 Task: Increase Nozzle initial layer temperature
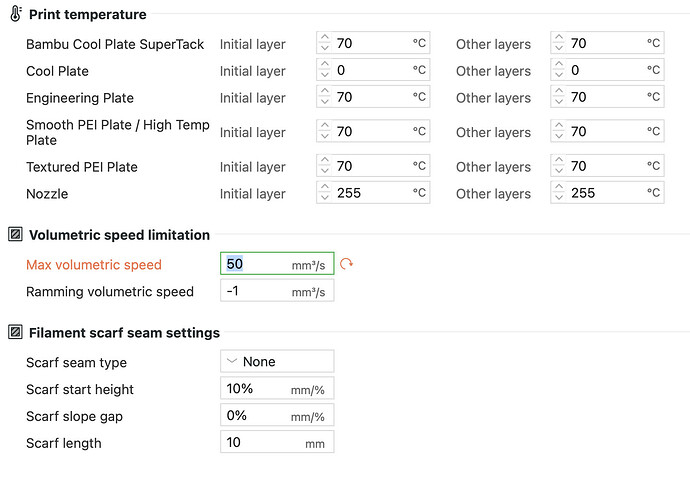pyautogui.click(x=325, y=188)
